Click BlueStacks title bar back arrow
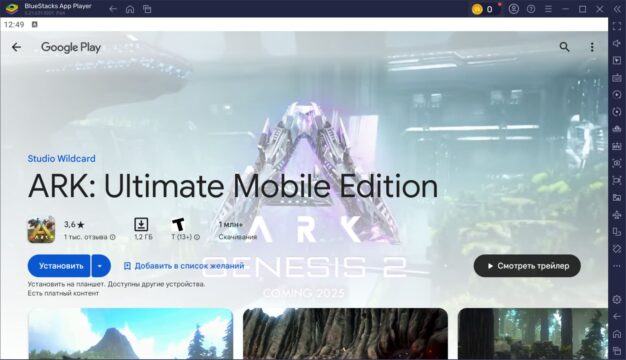The image size is (626, 360). (x=113, y=9)
